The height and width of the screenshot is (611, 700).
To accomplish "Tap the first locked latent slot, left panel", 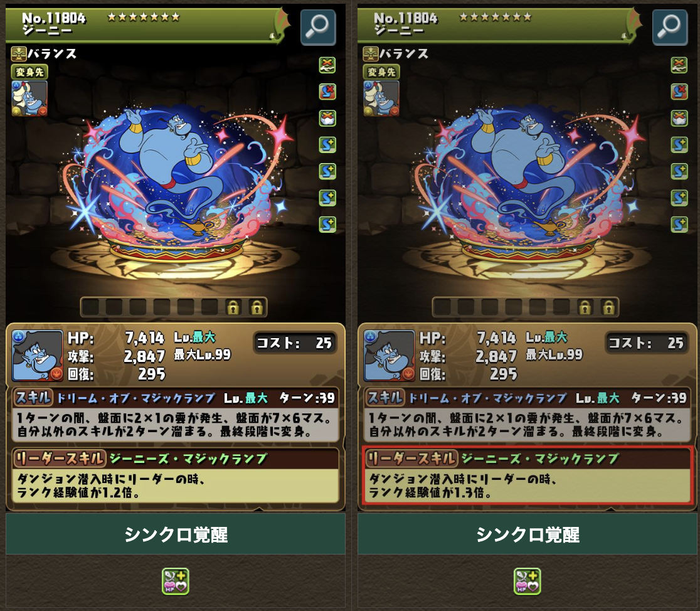I will pos(233,307).
